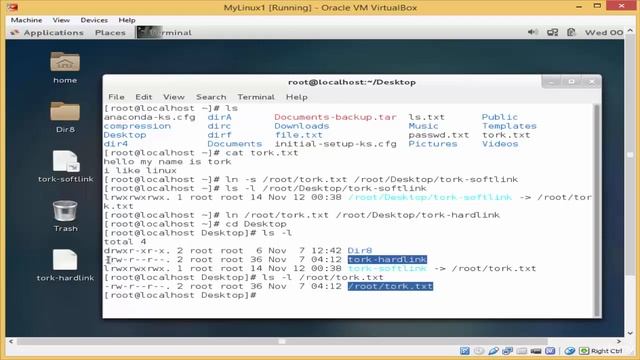
Task: Click the VirtualBox scroll right arrow
Action: 619,341
